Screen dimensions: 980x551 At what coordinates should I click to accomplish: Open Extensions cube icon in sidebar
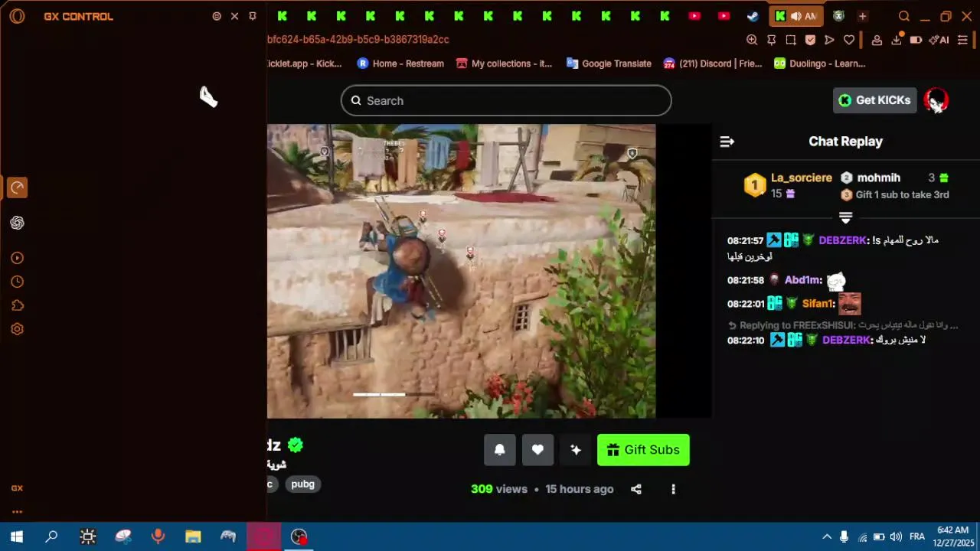(x=17, y=305)
